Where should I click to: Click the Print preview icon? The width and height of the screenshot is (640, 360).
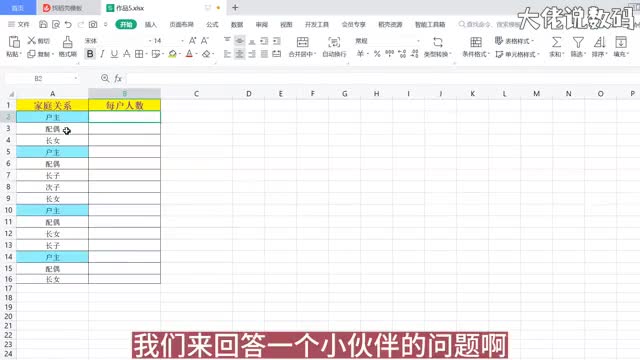(56, 24)
